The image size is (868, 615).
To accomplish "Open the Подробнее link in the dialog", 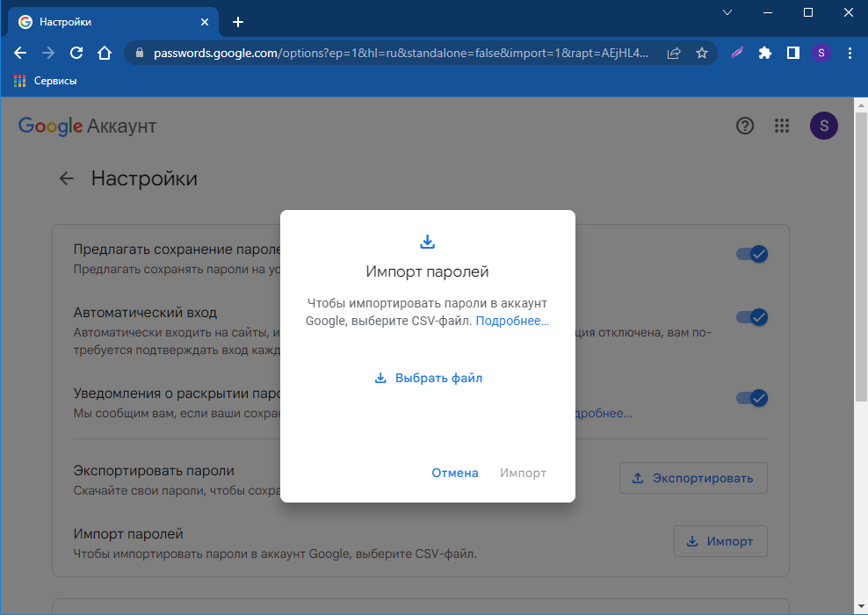I will (512, 321).
